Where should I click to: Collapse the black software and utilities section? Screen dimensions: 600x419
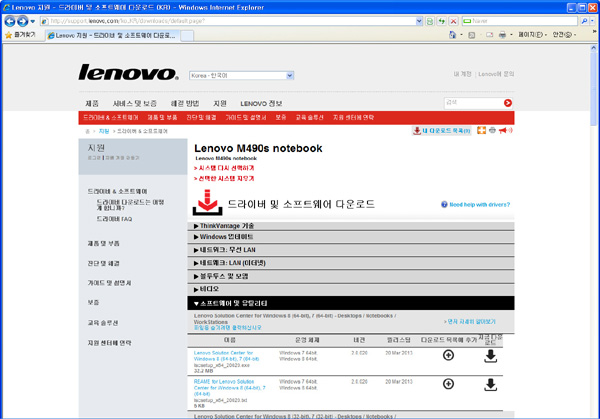[x=351, y=303]
